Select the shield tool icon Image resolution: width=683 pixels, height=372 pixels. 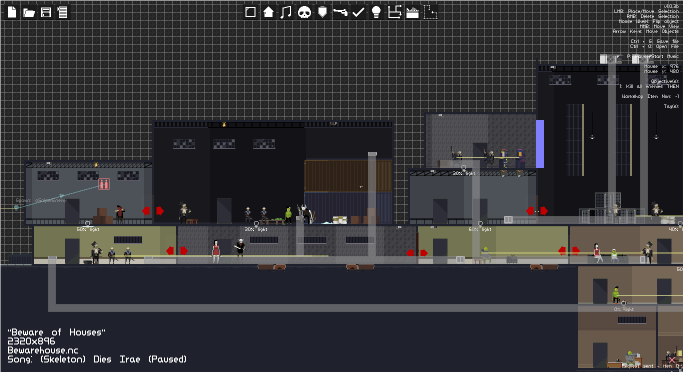point(322,12)
